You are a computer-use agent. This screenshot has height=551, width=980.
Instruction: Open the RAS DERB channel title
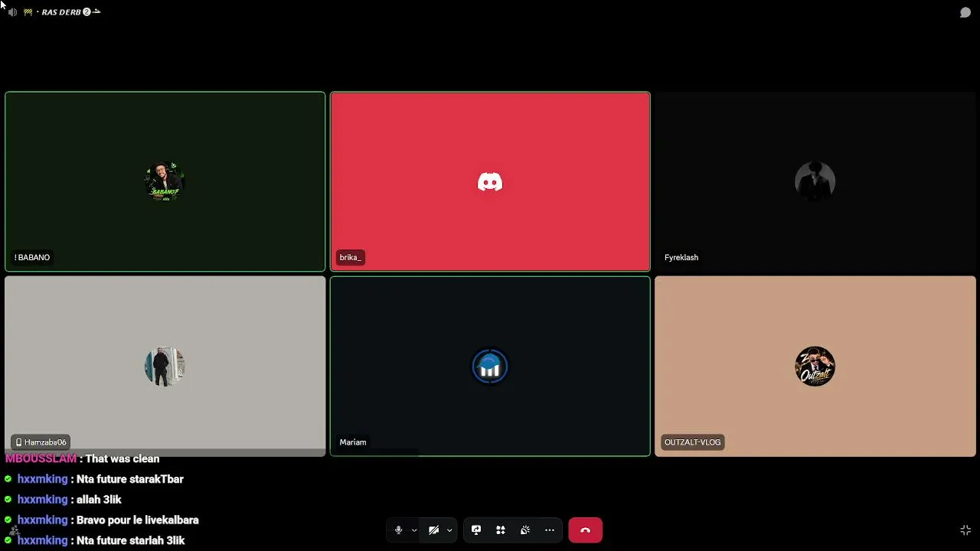[x=60, y=12]
